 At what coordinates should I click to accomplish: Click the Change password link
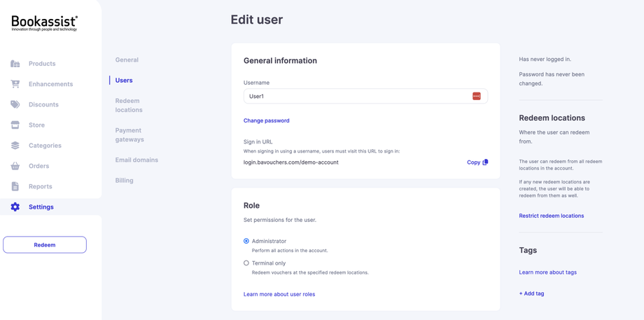click(x=267, y=120)
